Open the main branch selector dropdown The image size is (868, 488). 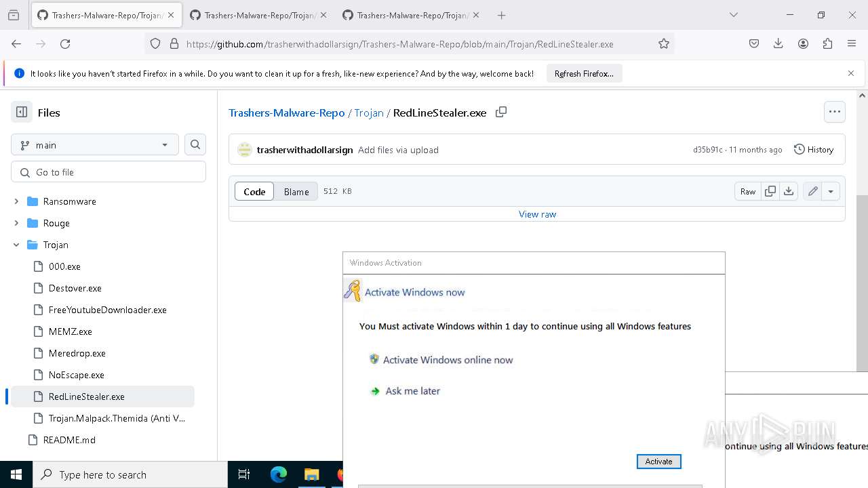coord(95,144)
